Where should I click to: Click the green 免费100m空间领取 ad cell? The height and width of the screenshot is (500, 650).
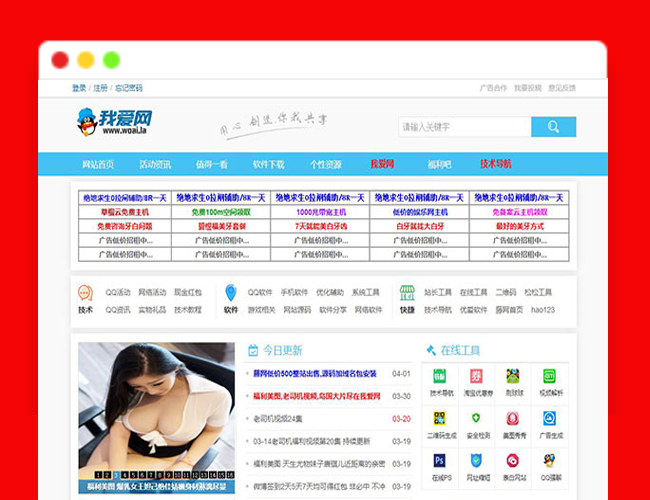coord(221,212)
